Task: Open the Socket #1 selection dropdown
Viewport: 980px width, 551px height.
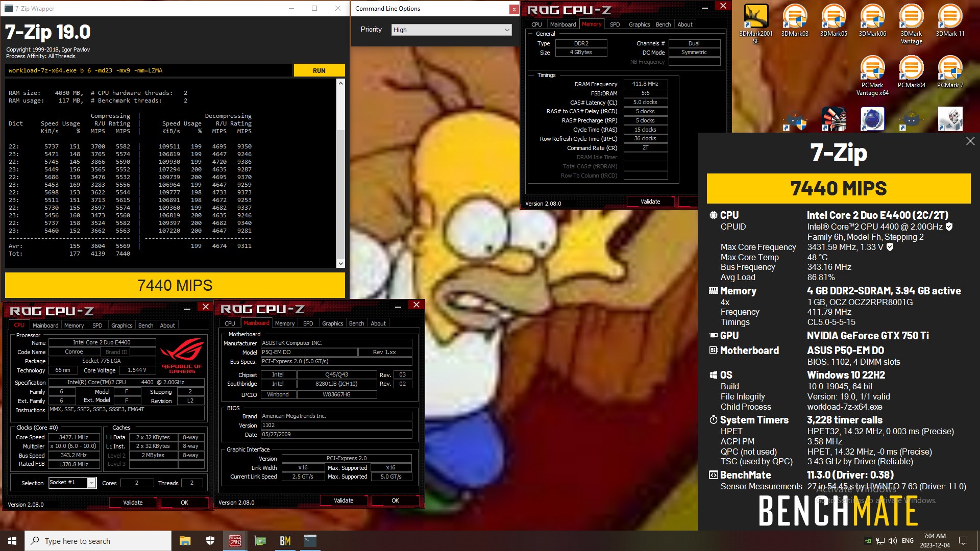Action: pyautogui.click(x=72, y=483)
